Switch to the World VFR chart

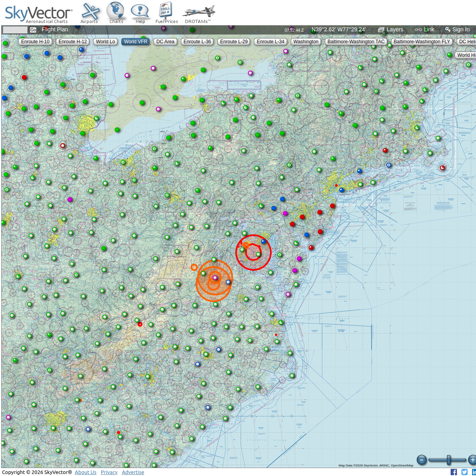tap(135, 42)
